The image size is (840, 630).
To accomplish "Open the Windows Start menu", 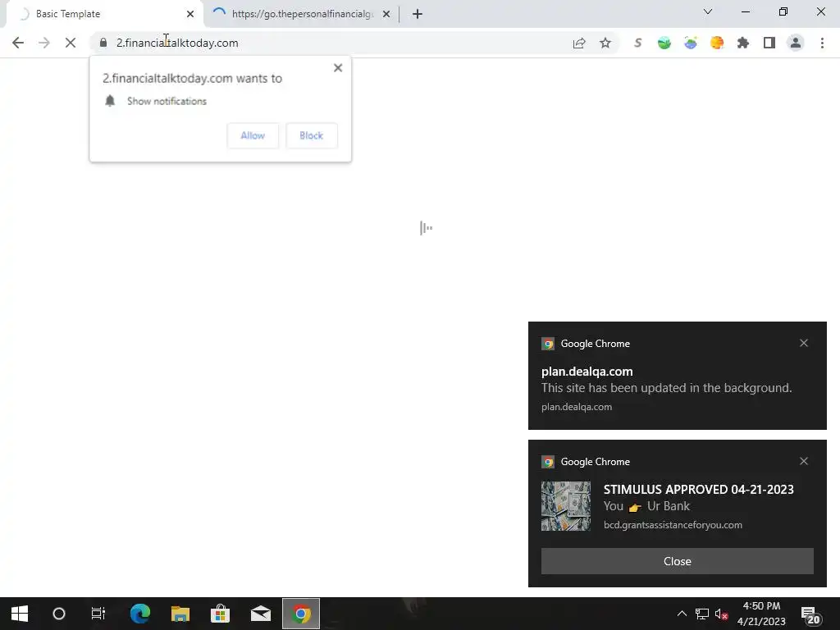I will pos(20,614).
